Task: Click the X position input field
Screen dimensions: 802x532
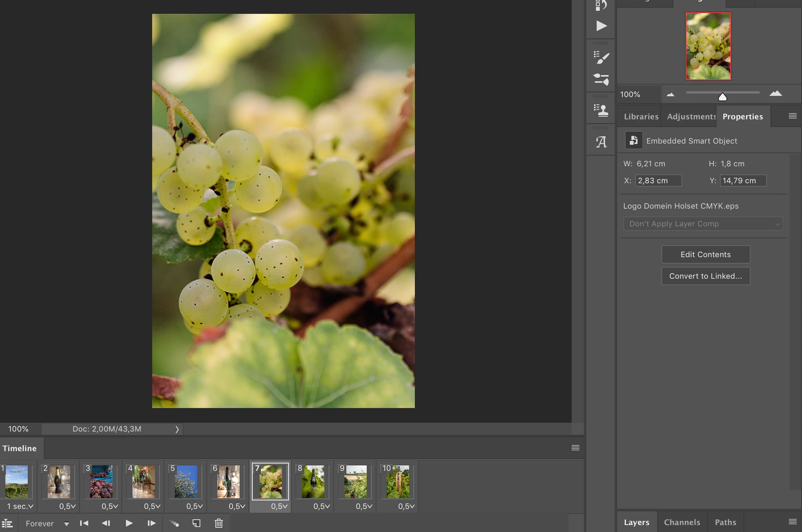Action: [658, 181]
